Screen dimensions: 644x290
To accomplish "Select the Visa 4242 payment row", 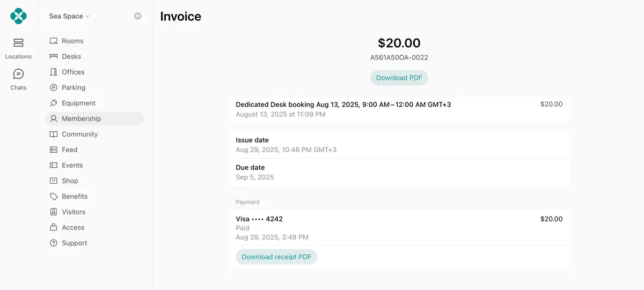I will click(x=399, y=228).
